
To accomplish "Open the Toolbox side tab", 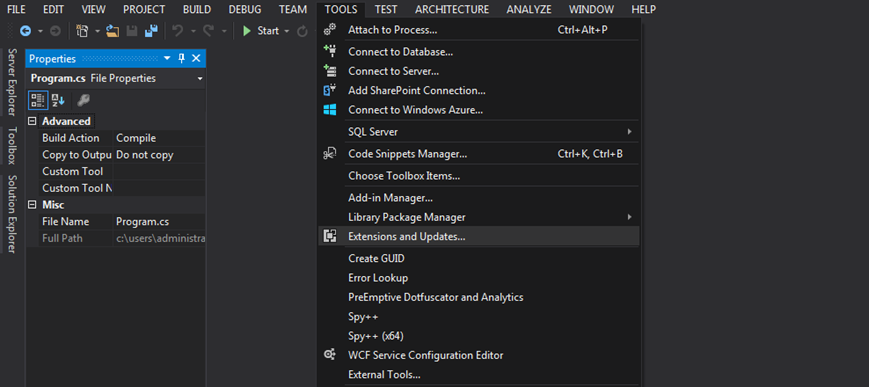I will coord(12,146).
